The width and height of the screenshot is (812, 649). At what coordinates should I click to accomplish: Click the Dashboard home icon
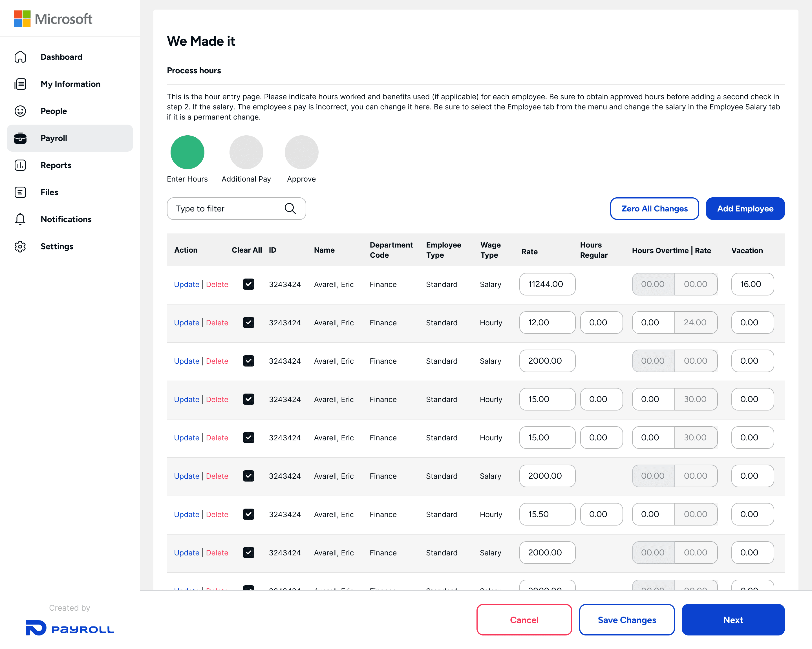[20, 57]
